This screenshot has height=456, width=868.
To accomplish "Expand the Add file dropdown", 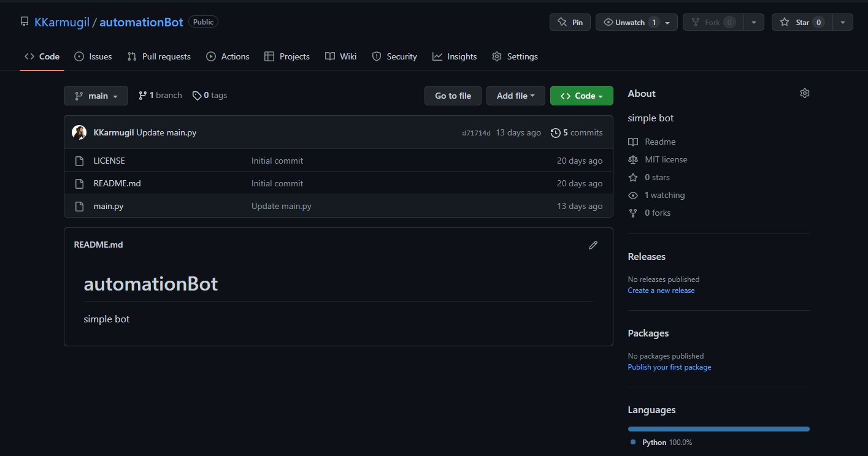I will [x=516, y=96].
